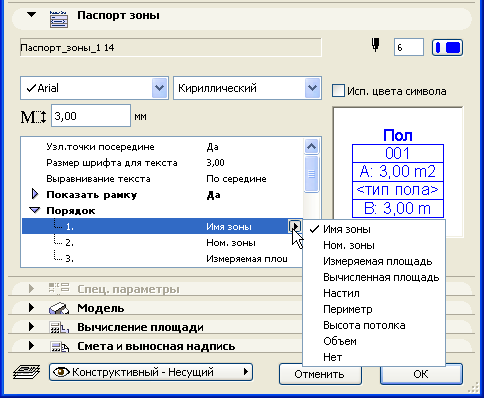Collapse the Паспорт зоны panel

tap(31, 15)
